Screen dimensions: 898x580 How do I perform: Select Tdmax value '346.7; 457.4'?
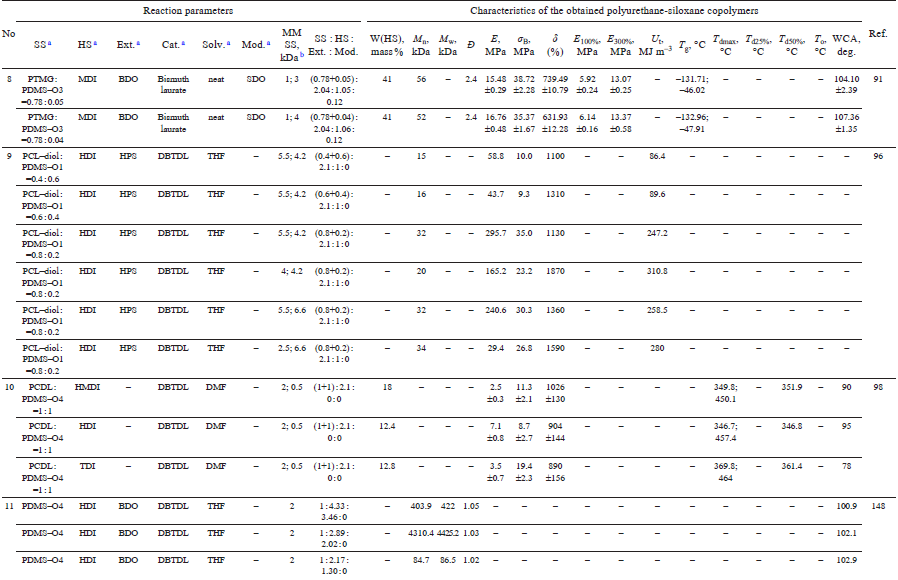[x=725, y=432]
